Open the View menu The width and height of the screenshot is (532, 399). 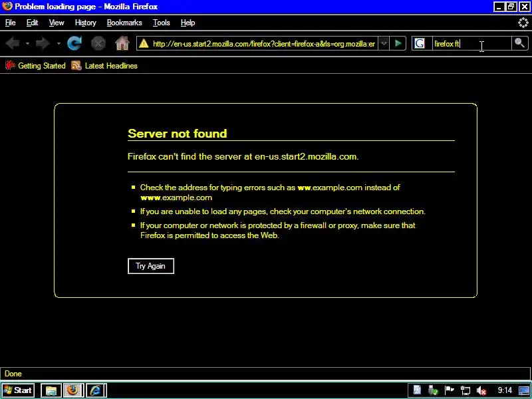[57, 23]
